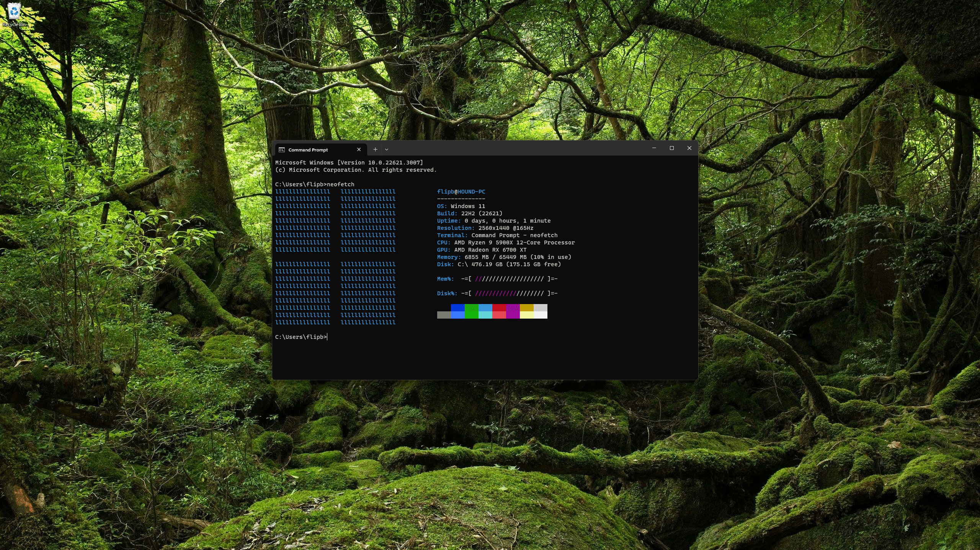Click the Mem% usage bar
This screenshot has width=980, height=550.
tap(509, 279)
